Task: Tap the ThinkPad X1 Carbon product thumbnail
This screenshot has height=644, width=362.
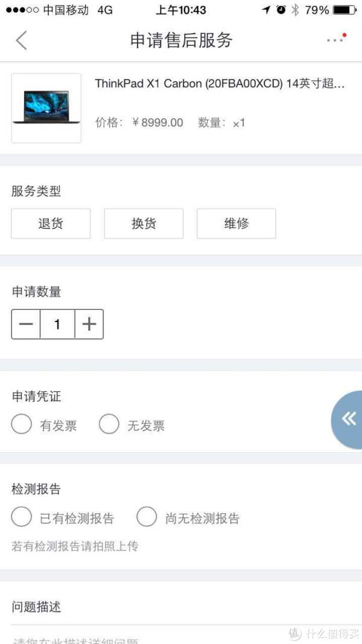Action: (46, 108)
